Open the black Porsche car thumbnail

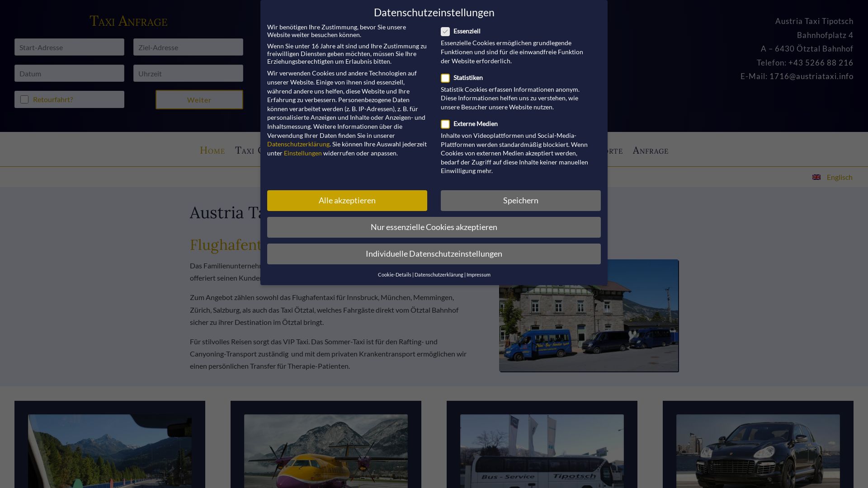click(x=758, y=451)
